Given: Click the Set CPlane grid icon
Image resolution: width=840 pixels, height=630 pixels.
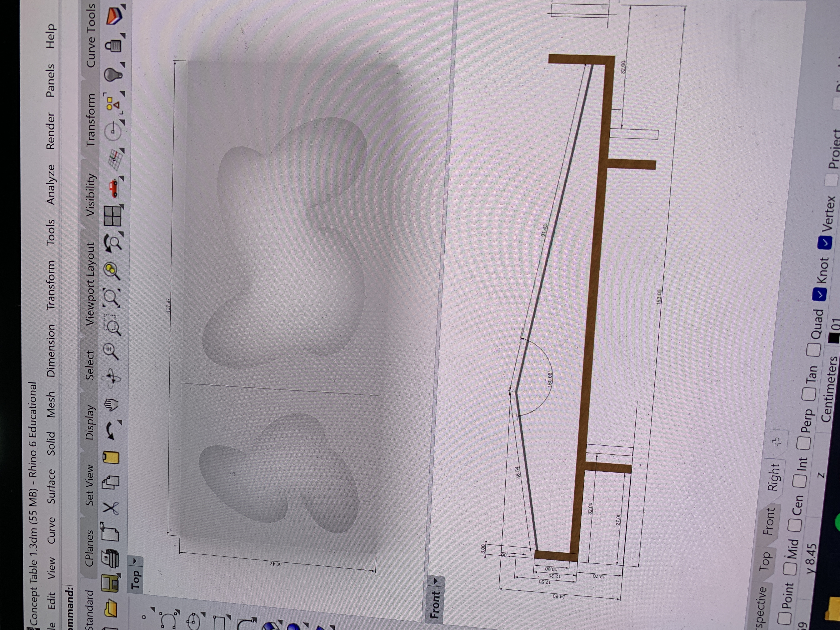Looking at the screenshot, I should pos(115,160).
